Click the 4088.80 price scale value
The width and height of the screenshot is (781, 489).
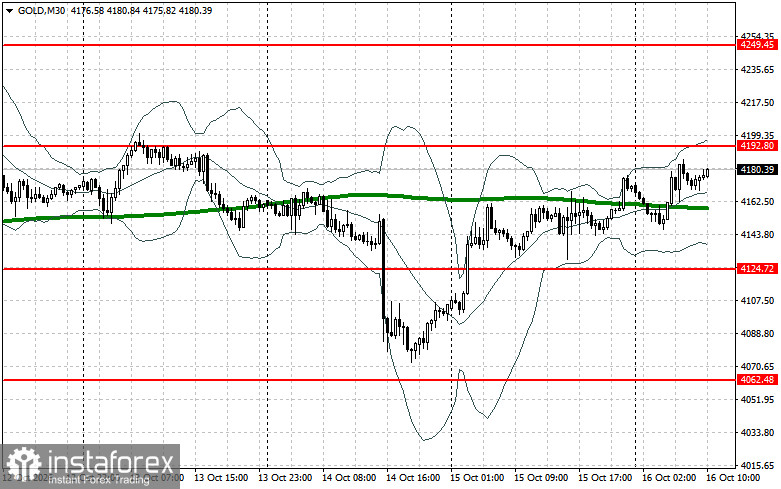pyautogui.click(x=757, y=334)
